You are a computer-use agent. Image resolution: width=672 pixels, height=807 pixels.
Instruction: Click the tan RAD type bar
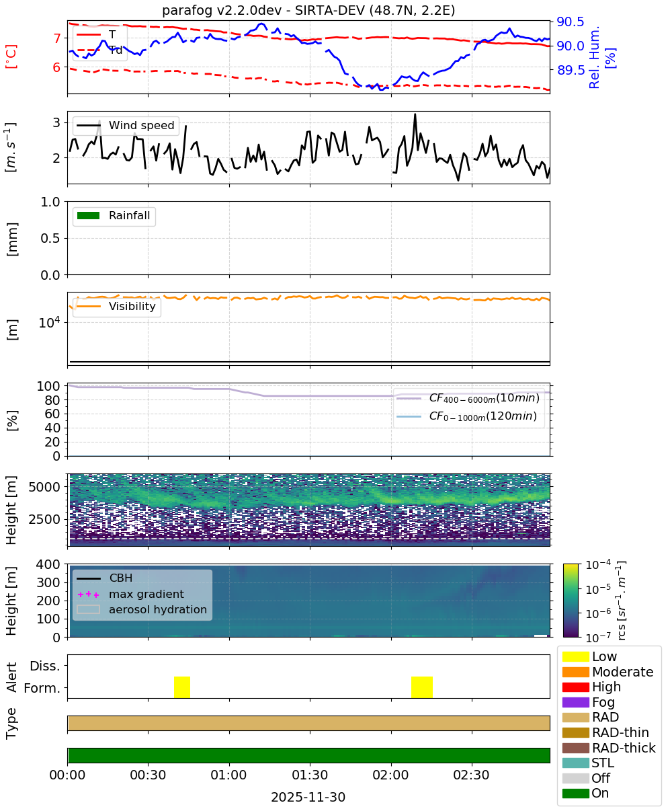309,723
